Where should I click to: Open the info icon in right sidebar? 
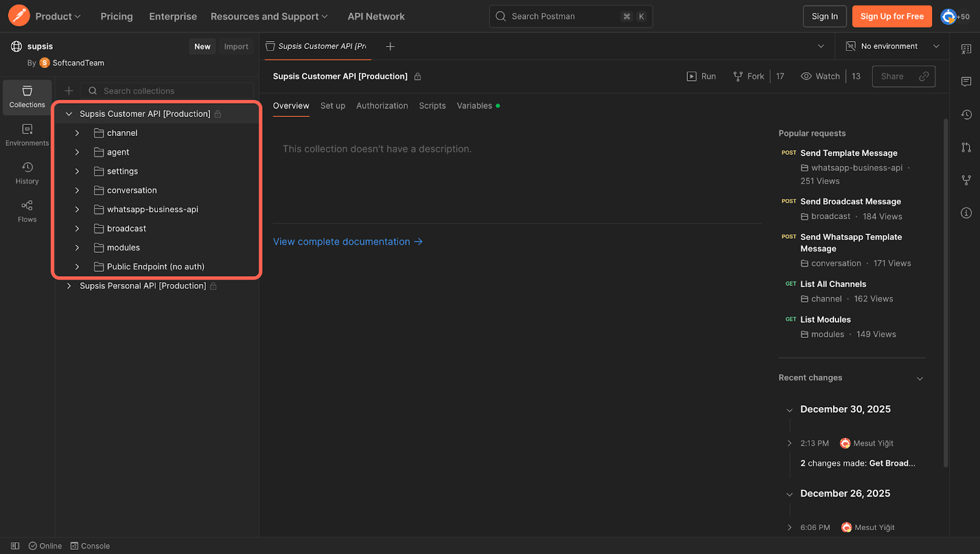point(966,213)
